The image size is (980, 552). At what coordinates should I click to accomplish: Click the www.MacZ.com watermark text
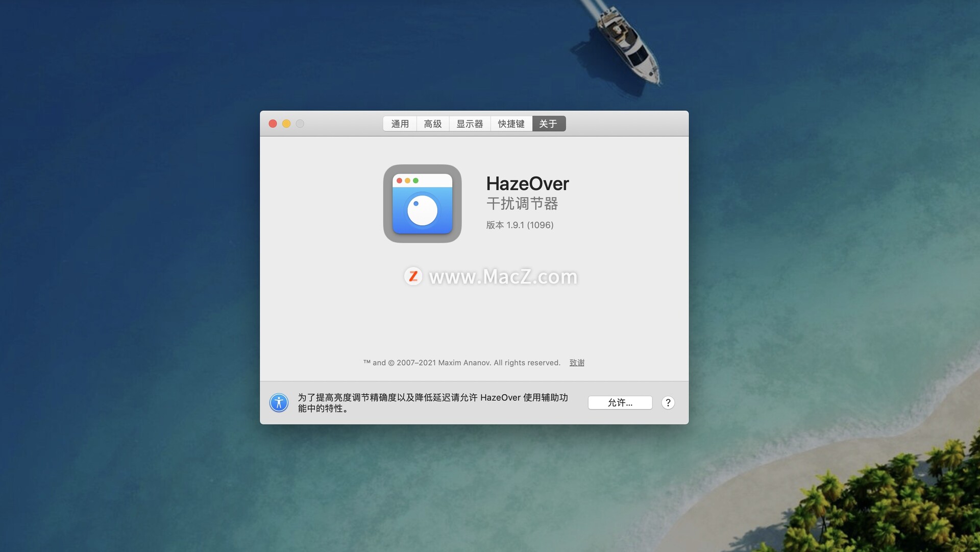(503, 277)
